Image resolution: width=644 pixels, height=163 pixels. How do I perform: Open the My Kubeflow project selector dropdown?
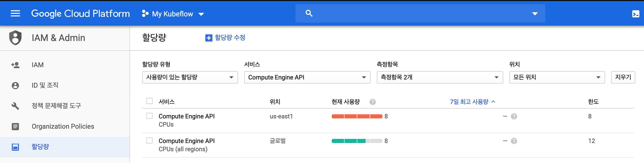[173, 14]
